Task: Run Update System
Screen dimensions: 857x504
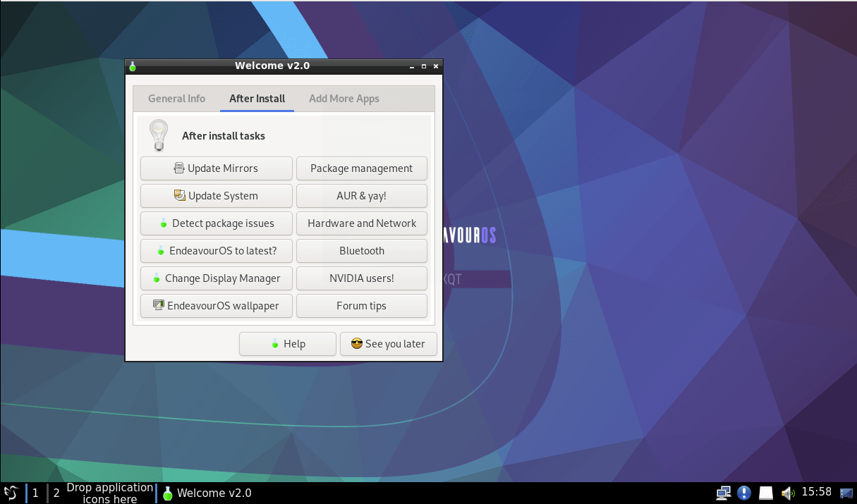Action: [x=217, y=196]
